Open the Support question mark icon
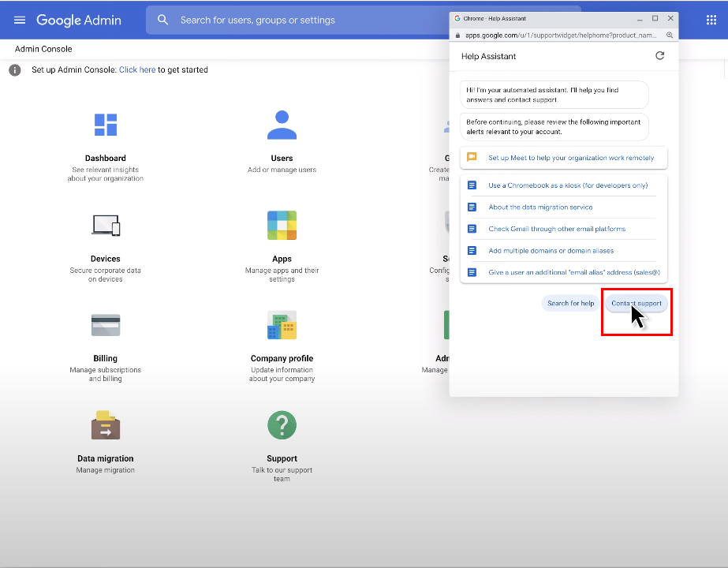The image size is (728, 568). 282,425
